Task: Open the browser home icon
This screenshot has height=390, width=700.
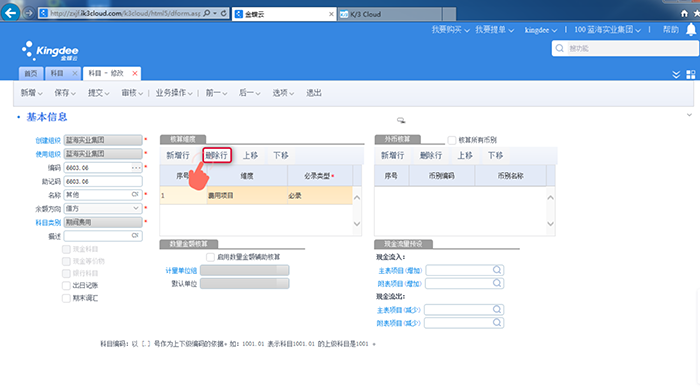Action: tap(684, 14)
